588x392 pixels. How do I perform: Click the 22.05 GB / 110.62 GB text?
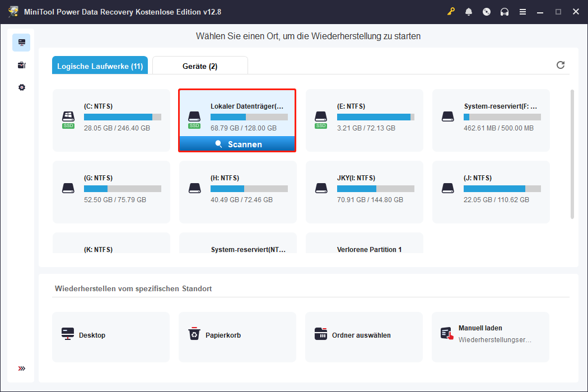497,200
